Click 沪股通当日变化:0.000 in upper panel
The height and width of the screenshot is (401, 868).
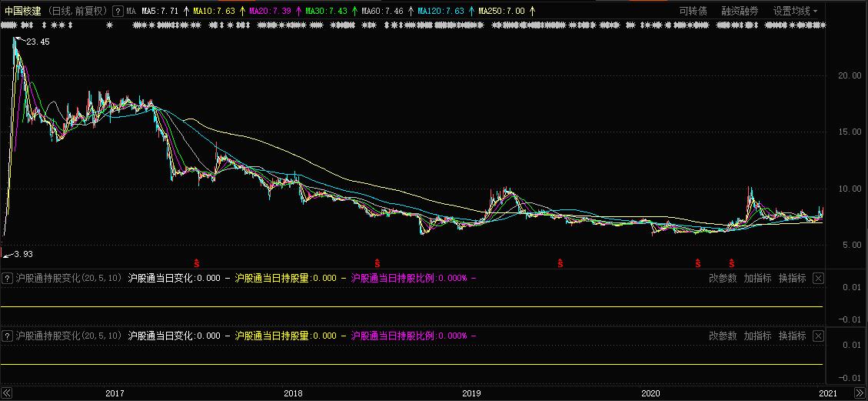tap(174, 278)
